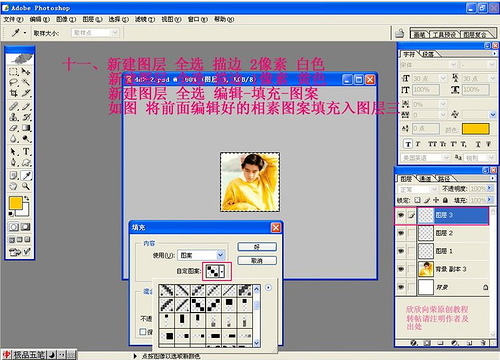
Task: Select the Blur tool
Action: (14, 138)
